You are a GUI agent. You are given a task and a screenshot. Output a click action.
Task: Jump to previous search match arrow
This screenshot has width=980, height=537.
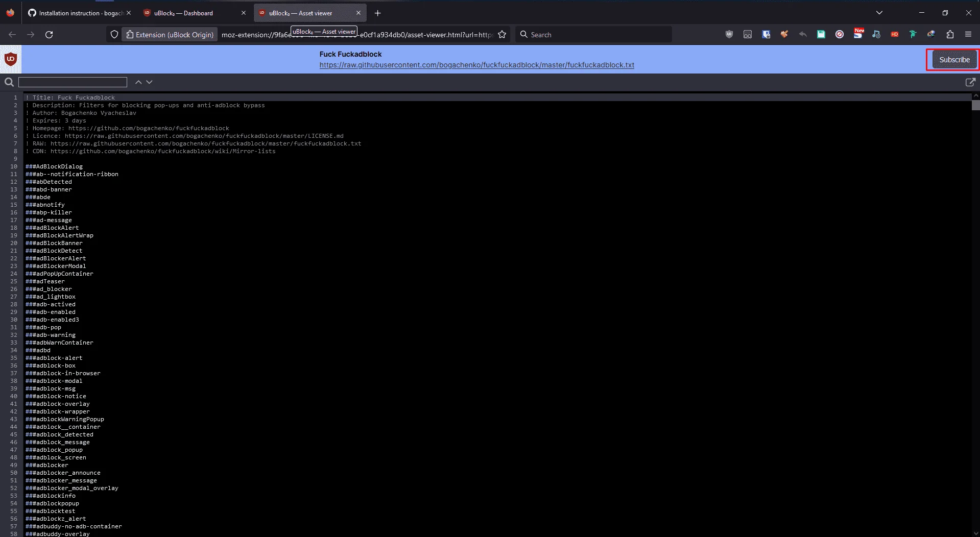point(138,82)
